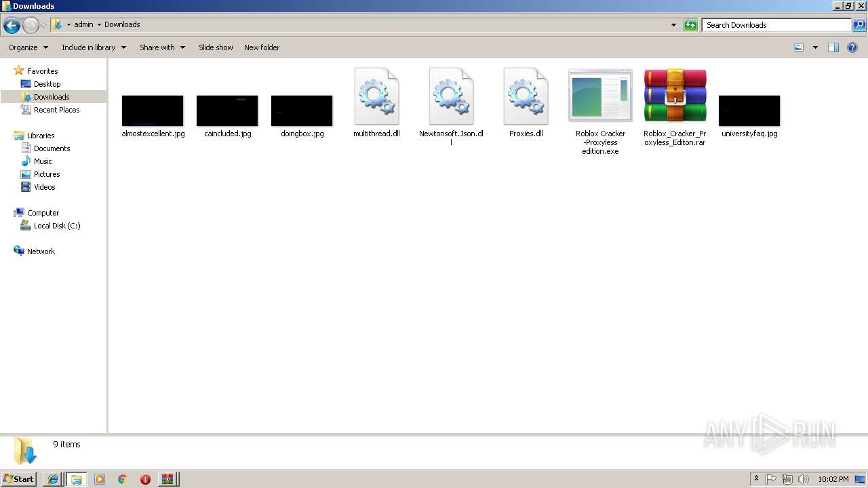
Task: Launch Internet Explorer from taskbar
Action: (53, 479)
